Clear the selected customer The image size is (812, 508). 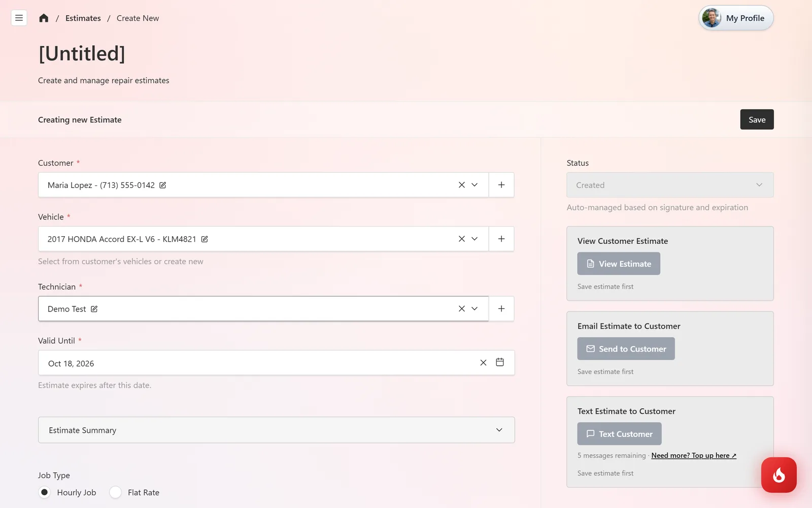pyautogui.click(x=461, y=185)
